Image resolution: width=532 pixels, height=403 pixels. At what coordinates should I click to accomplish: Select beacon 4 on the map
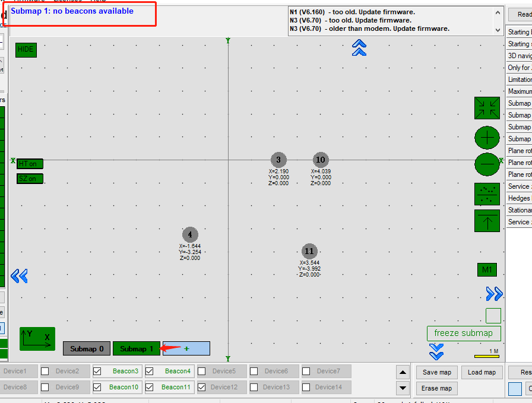pyautogui.click(x=190, y=234)
